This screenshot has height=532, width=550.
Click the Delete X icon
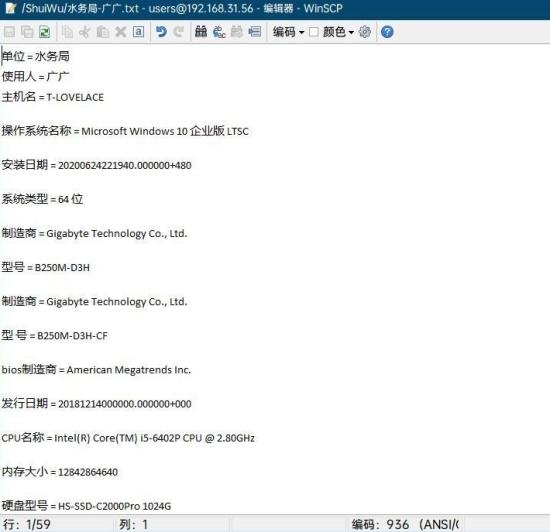click(121, 32)
